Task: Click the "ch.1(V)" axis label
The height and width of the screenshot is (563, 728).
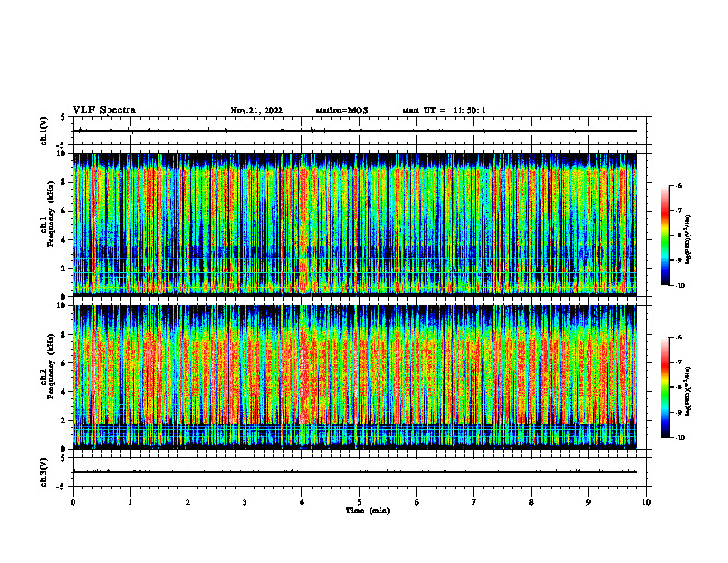Action: click(43, 131)
